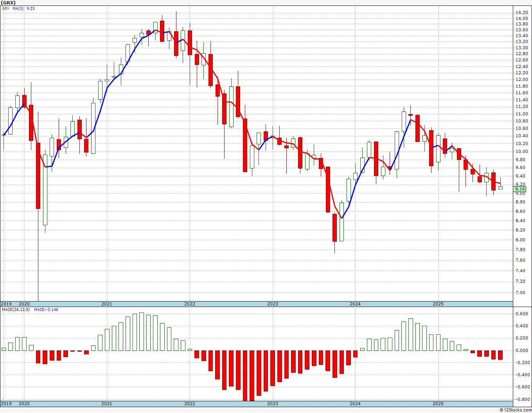This screenshot has width=532, height=413.
Task: Select the MACD:-0.146 reading
Action: (46, 309)
